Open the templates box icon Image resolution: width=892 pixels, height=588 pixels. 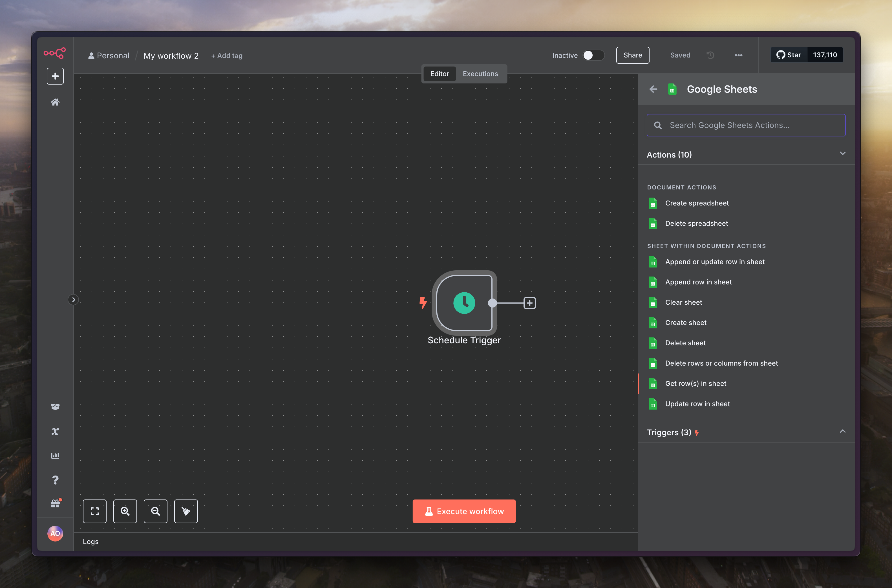55,406
